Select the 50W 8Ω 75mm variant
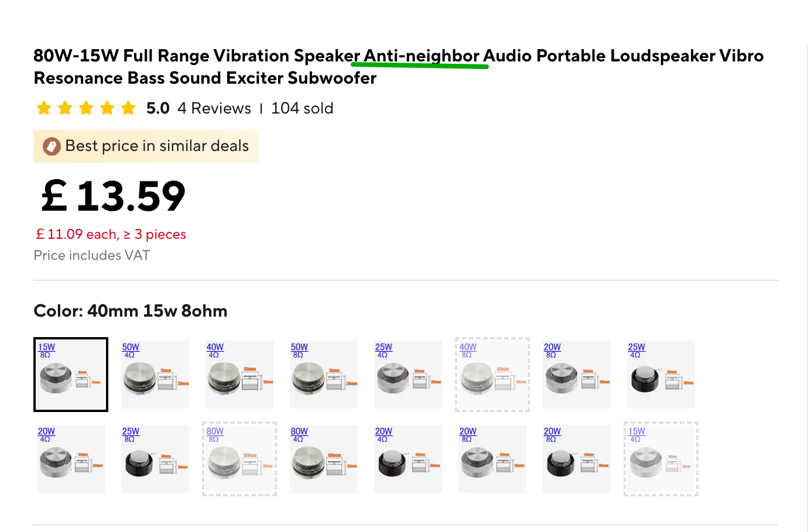Viewport: 808px width, 532px height. pos(324,375)
